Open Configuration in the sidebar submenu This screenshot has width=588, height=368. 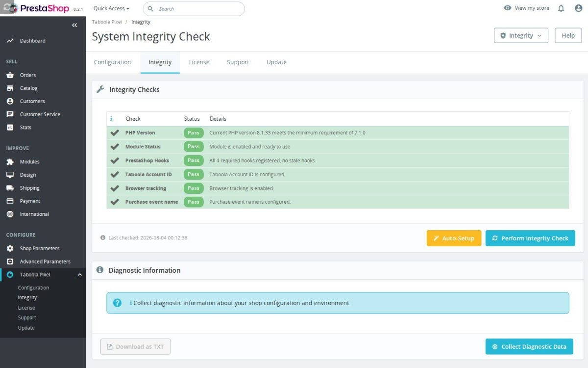pos(34,288)
